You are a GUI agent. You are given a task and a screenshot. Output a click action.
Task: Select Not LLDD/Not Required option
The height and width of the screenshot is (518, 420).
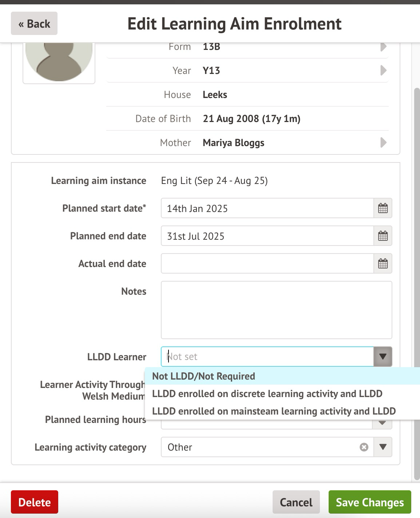point(203,376)
